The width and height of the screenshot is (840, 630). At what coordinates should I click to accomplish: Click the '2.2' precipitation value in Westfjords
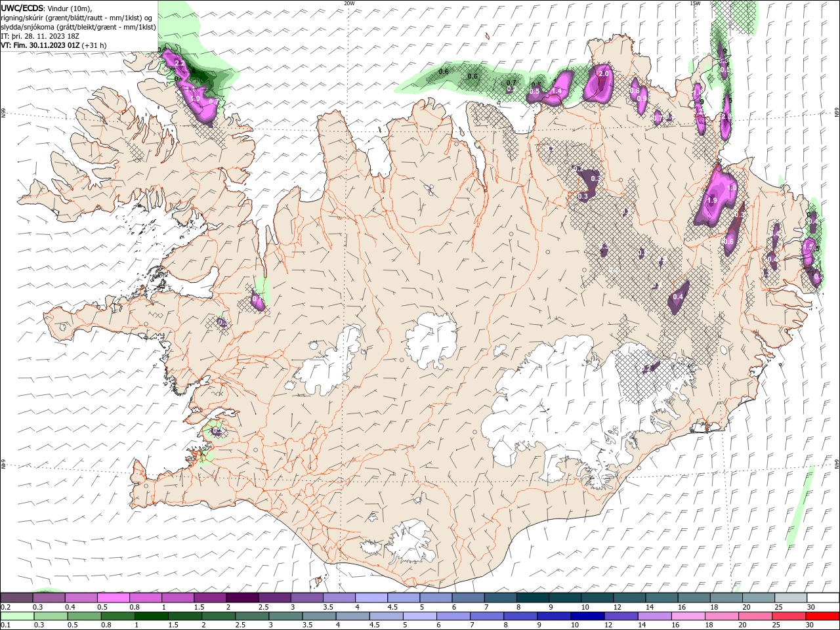click(x=180, y=63)
